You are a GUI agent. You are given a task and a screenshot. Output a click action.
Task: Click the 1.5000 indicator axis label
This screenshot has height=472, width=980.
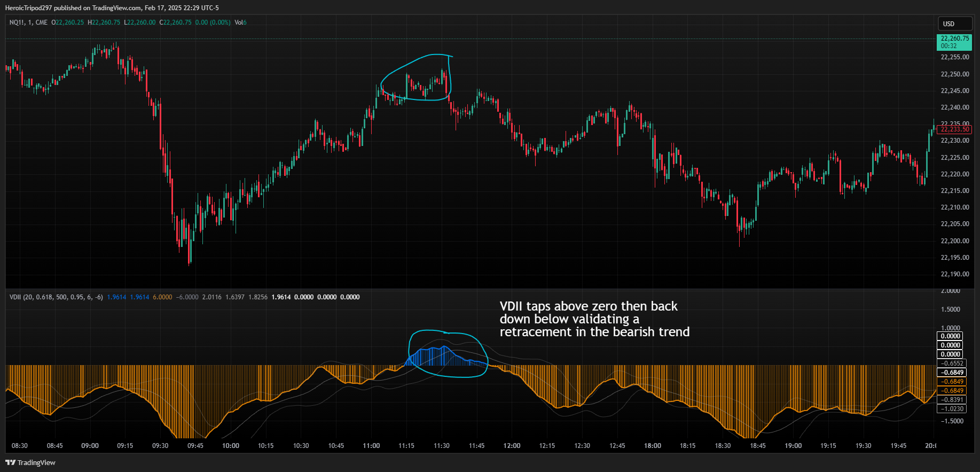(x=951, y=309)
